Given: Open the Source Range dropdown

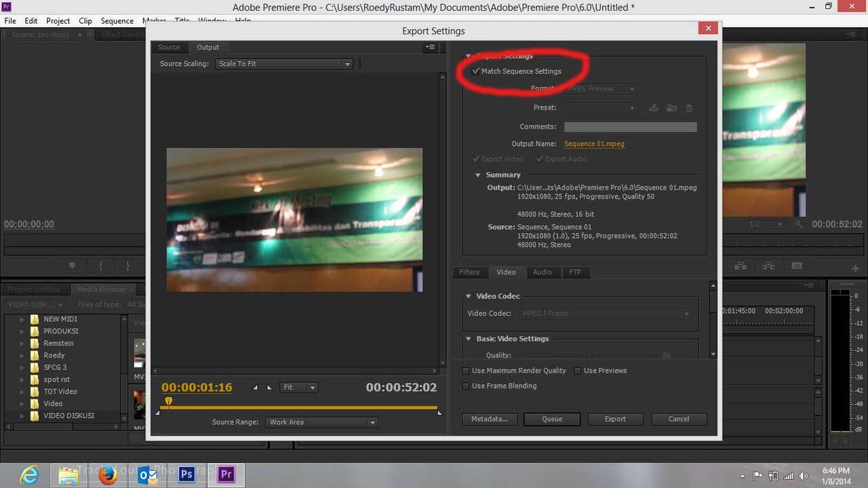Looking at the screenshot, I should pyautogui.click(x=321, y=422).
